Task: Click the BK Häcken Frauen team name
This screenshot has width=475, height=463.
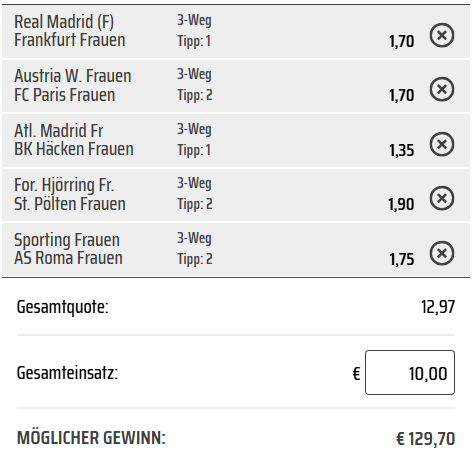Action: (x=74, y=149)
